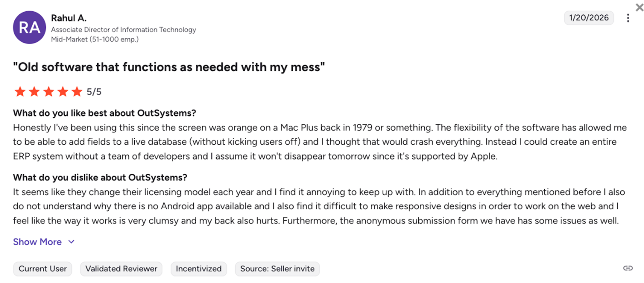This screenshot has height=283, width=644.
Task: Click the review title about old software
Action: click(169, 67)
